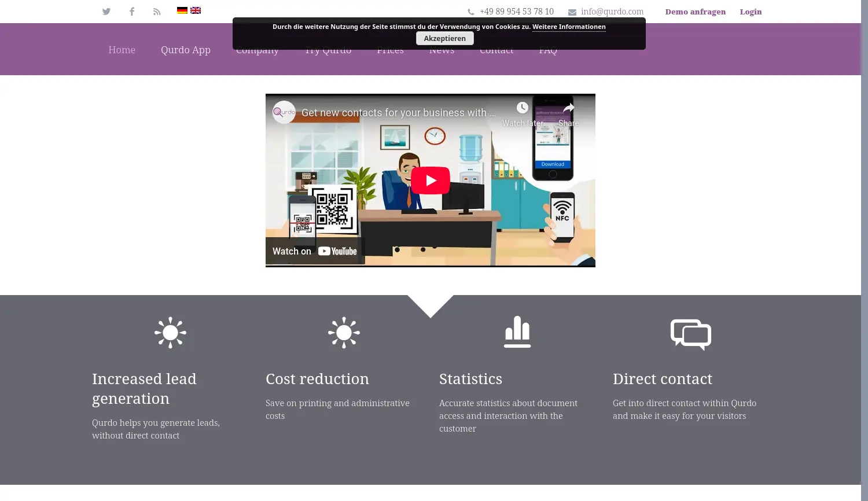Screen dimensions: 868x501
Task: Click the phone handset icon
Action: click(471, 12)
